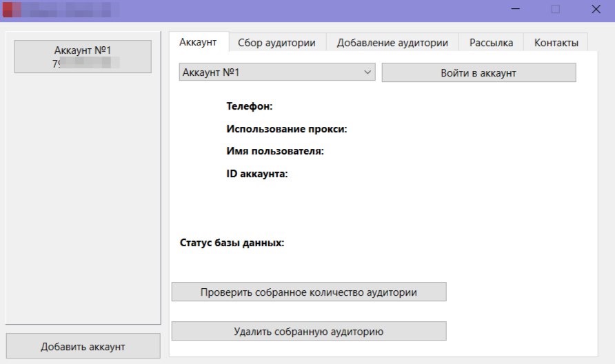615x364 pixels.
Task: Switch to the Контакты tab
Action: click(x=556, y=42)
